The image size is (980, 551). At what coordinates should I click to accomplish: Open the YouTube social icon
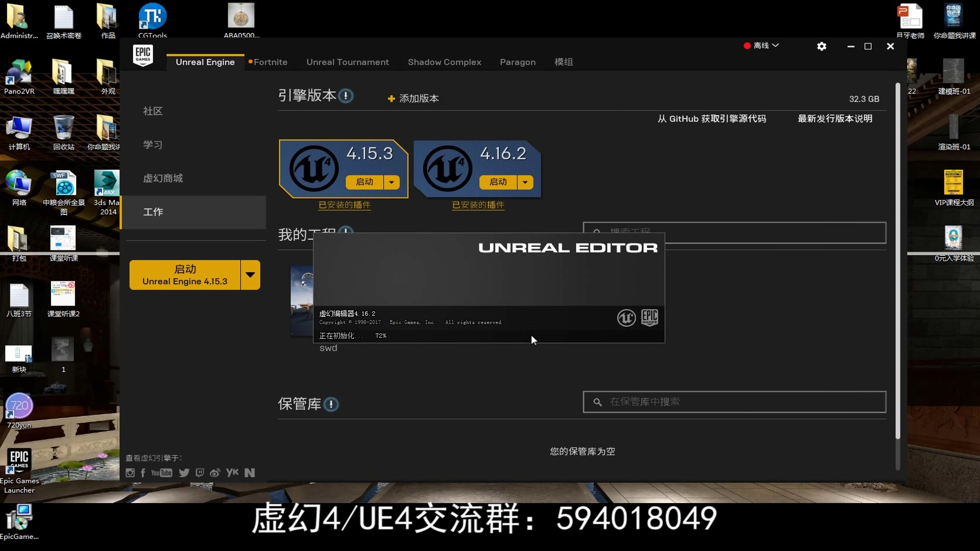(161, 473)
